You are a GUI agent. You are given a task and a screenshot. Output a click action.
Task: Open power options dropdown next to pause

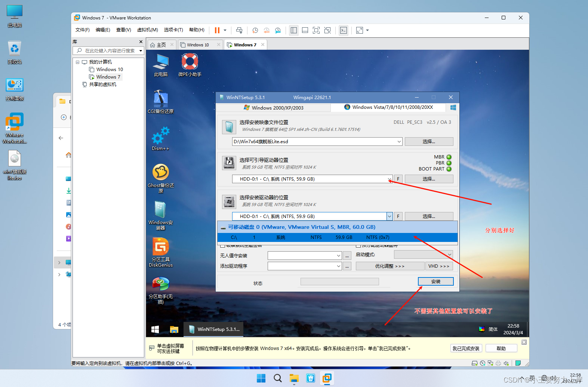click(225, 30)
